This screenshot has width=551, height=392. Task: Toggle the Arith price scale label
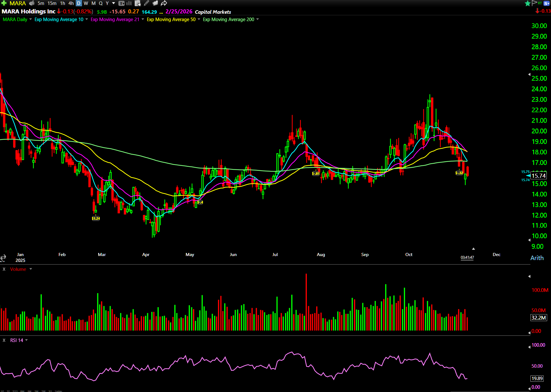537,258
